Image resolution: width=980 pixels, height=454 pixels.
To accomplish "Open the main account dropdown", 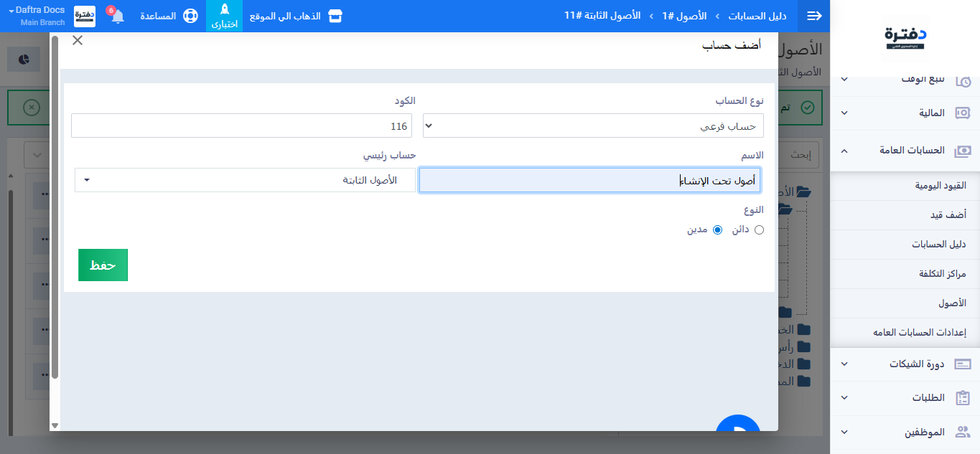I will [245, 180].
